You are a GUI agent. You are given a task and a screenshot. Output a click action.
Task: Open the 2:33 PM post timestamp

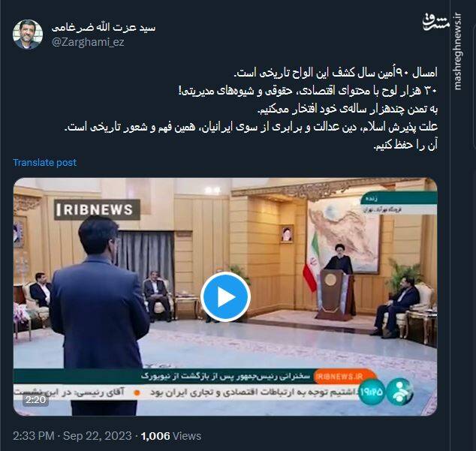point(34,436)
